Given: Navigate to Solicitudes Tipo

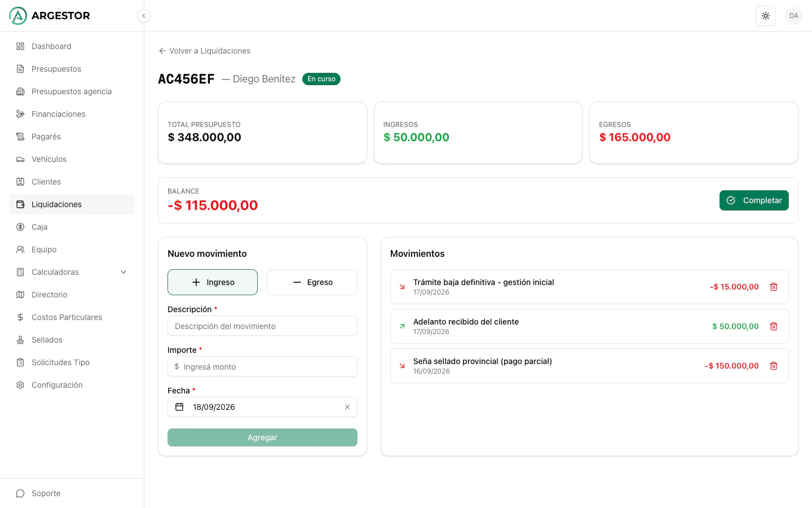Looking at the screenshot, I should [72, 362].
